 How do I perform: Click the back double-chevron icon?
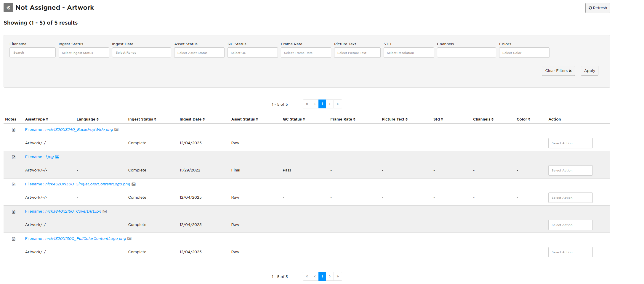point(8,8)
